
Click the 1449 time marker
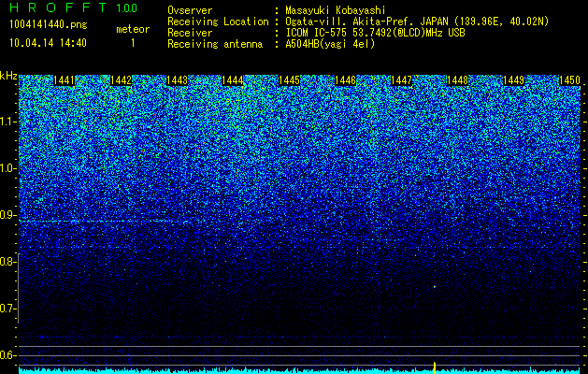point(513,80)
